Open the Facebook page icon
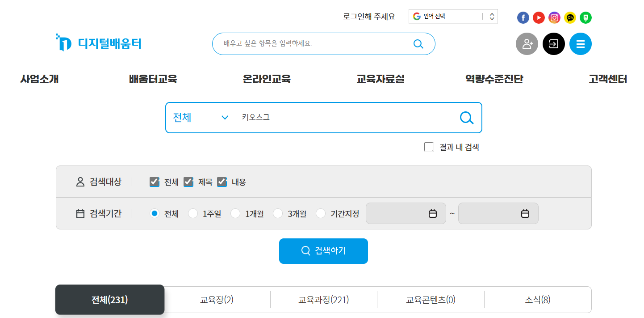The image size is (644, 318). [x=523, y=17]
